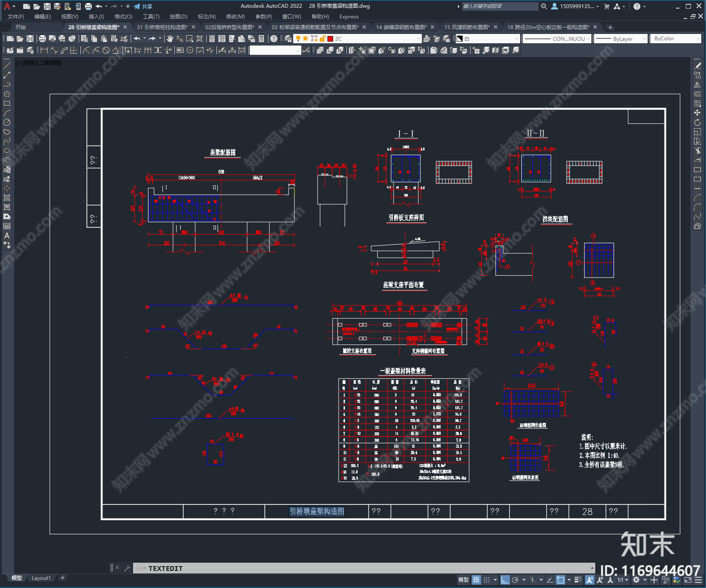This screenshot has height=588, width=706.
Task: Open the Autodesk App Store cart icon
Action: tap(607, 6)
